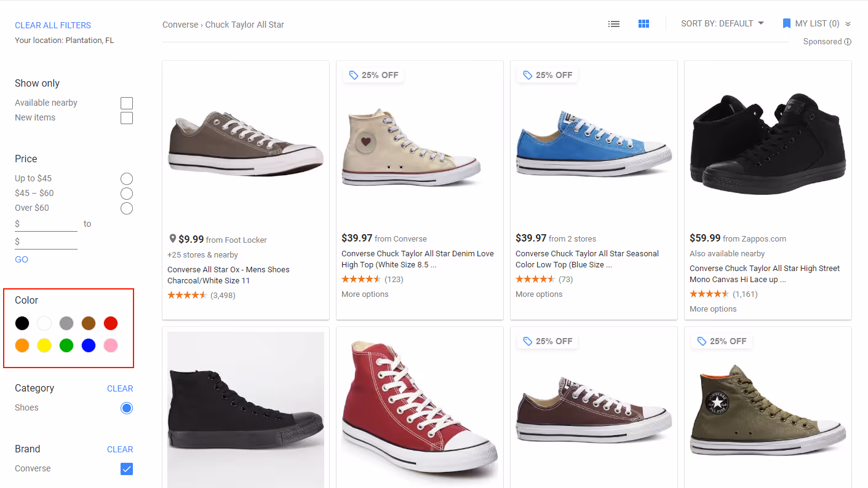Click '+25 stores & nearby' text
868x488 pixels.
pos(202,255)
